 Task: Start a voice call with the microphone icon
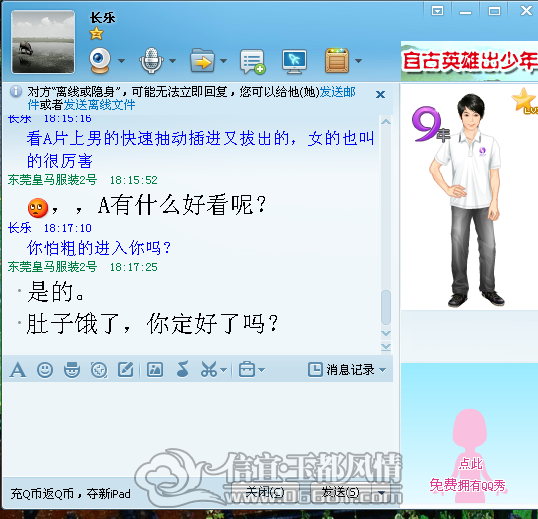click(151, 61)
